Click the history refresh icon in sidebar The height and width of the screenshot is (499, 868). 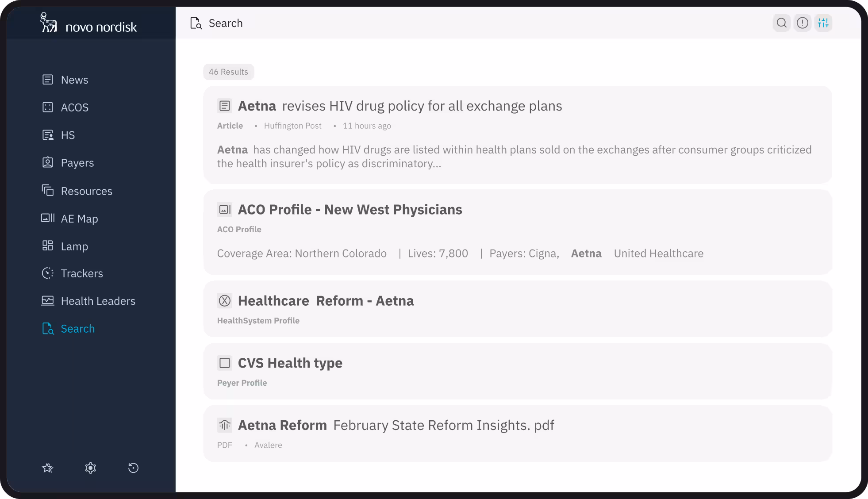[133, 468]
